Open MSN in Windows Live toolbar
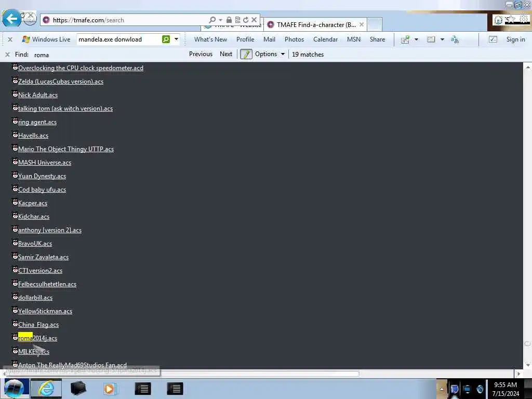Screen dimensions: 532x399 353,39
